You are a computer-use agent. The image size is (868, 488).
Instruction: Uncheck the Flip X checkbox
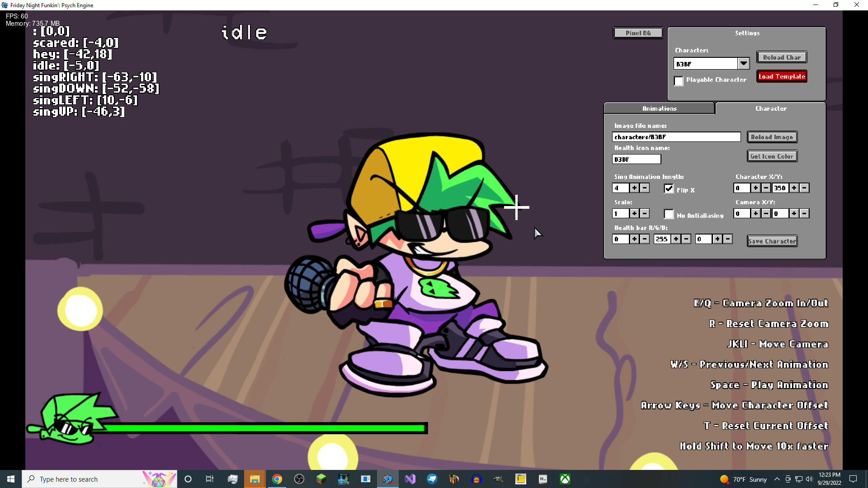click(669, 189)
